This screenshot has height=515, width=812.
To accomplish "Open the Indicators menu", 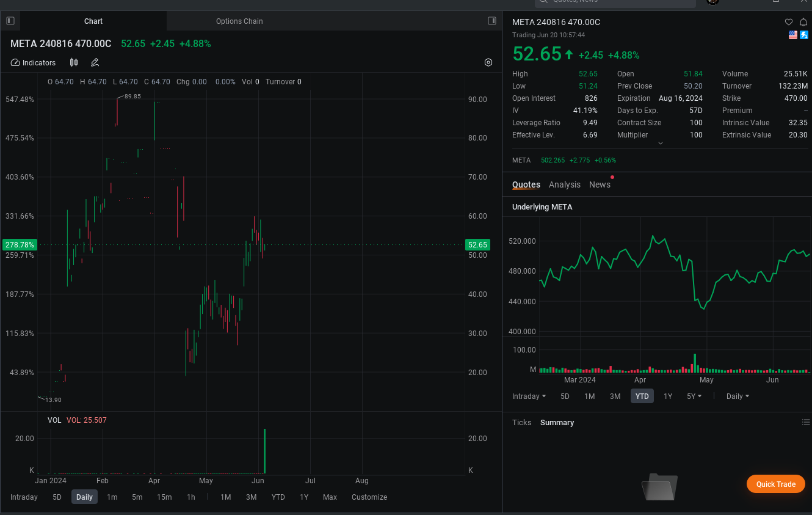I will 34,62.
